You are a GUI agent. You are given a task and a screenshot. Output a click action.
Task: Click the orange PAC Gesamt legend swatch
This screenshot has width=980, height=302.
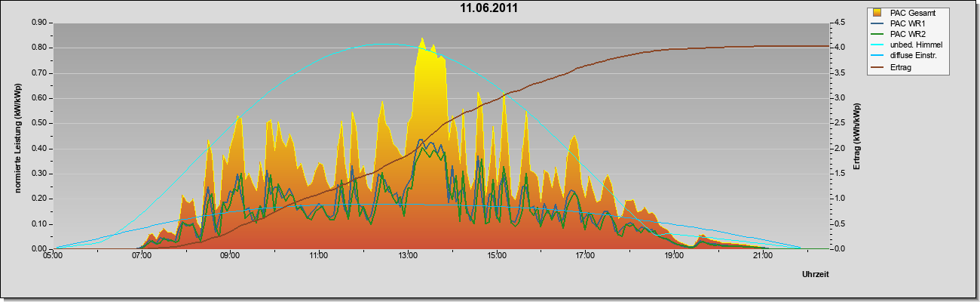(x=877, y=13)
